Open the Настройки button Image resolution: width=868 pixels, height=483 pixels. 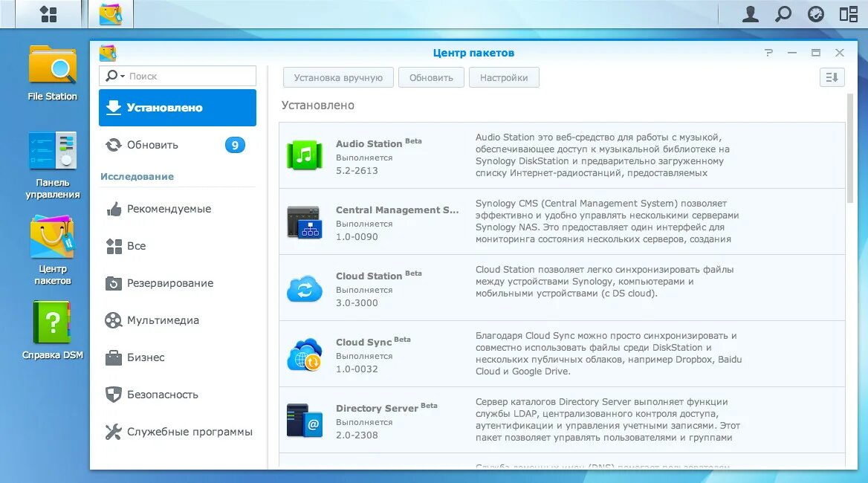pyautogui.click(x=504, y=77)
